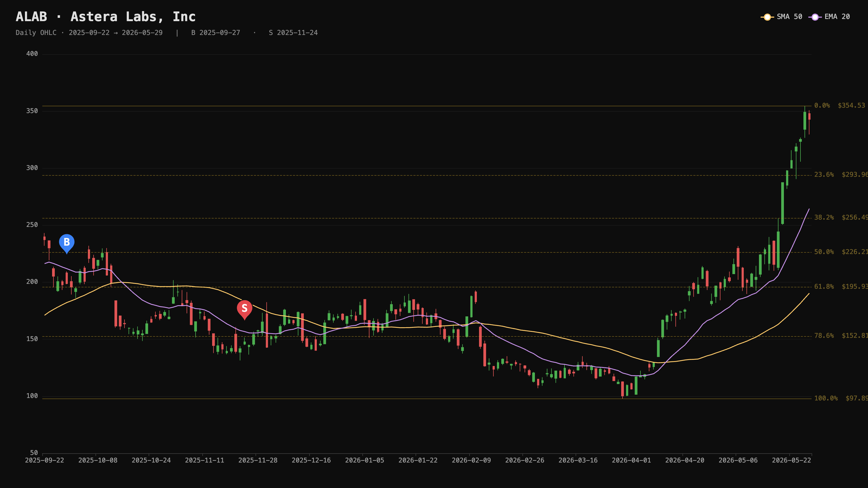
Task: Click the 38.2% Fibonacci level label
Action: pos(824,217)
